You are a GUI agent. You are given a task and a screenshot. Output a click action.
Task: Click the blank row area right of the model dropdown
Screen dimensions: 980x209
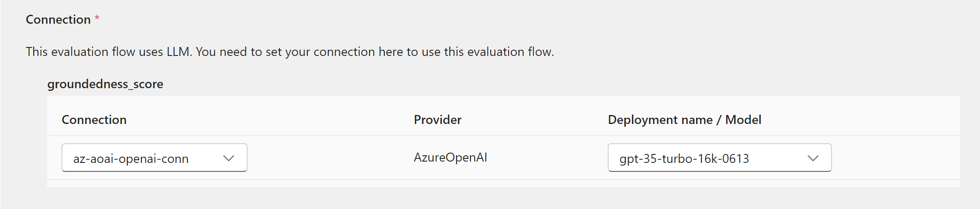(x=895, y=158)
